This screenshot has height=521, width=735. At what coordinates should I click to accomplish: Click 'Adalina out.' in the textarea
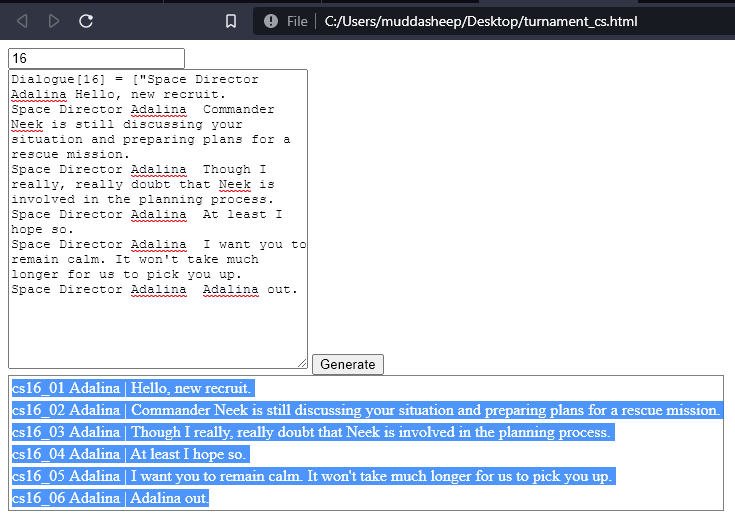coord(250,289)
